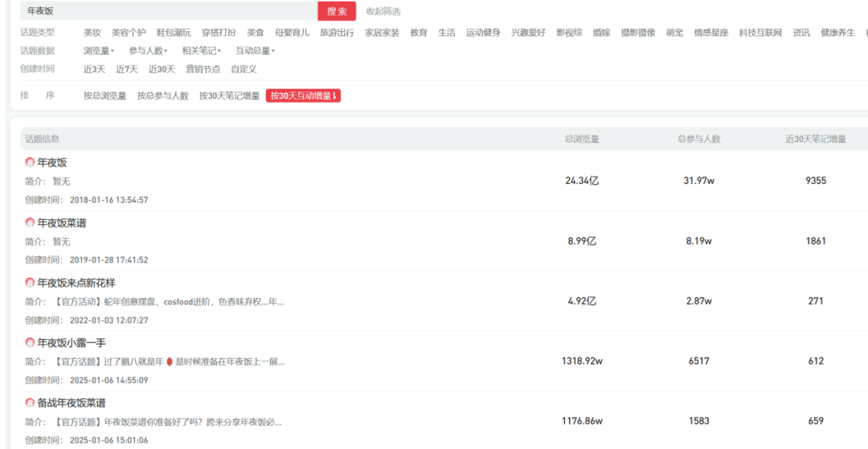Click the icon next to 年夜饭小露一手
Viewport: 868px width, 449px height.
click(30, 342)
